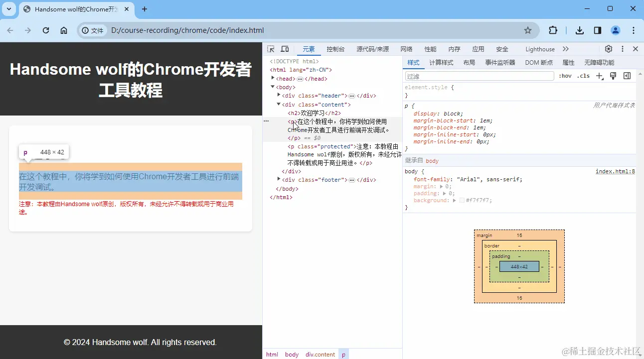Select body in the breadcrumb bar
The width and height of the screenshot is (644, 359).
pyautogui.click(x=292, y=355)
